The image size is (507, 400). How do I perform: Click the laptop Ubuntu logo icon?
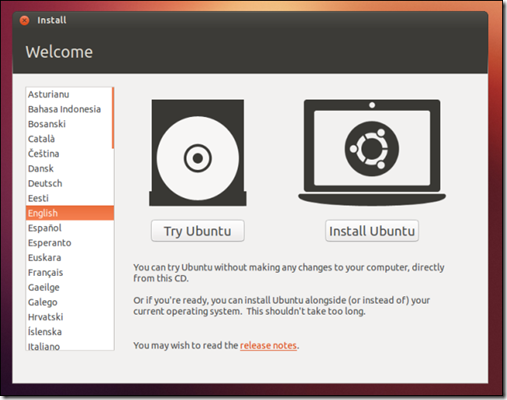point(372,152)
